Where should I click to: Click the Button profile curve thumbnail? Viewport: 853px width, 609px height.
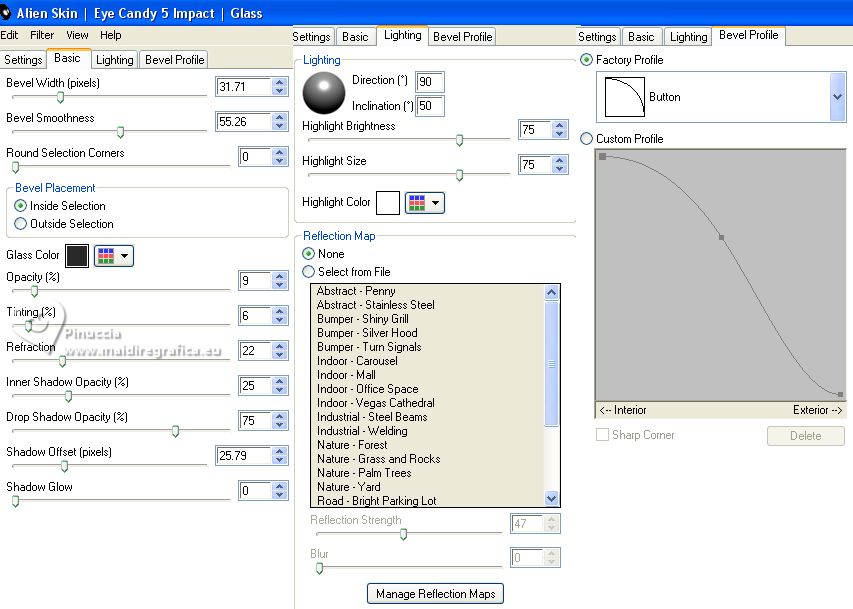click(x=625, y=97)
